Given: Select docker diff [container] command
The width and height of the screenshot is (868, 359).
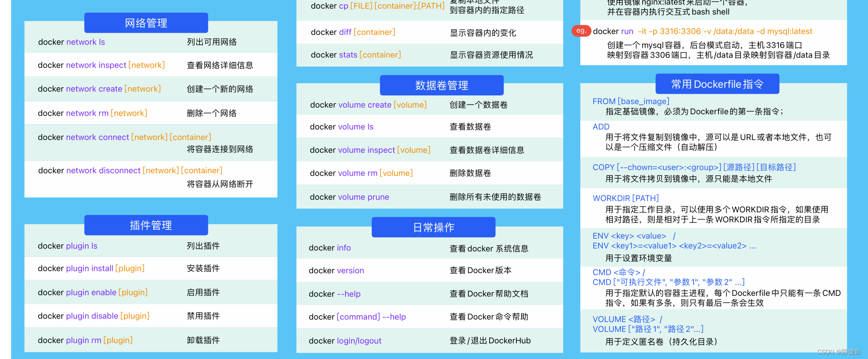Looking at the screenshot, I should click(353, 32).
